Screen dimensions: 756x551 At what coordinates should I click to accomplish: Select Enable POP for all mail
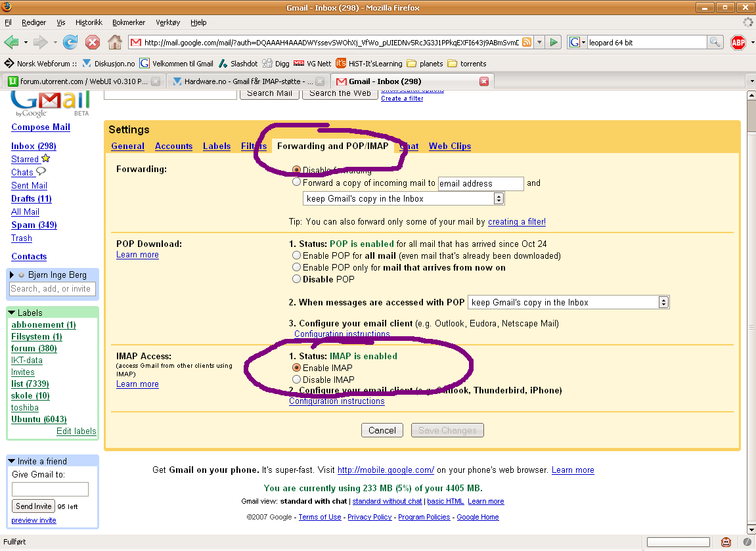coord(296,255)
